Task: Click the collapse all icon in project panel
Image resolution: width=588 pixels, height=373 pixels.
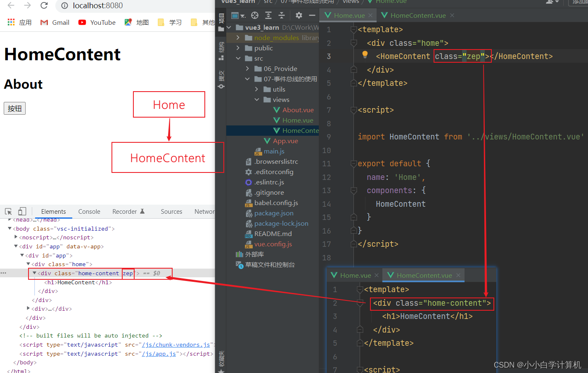Action: click(282, 15)
